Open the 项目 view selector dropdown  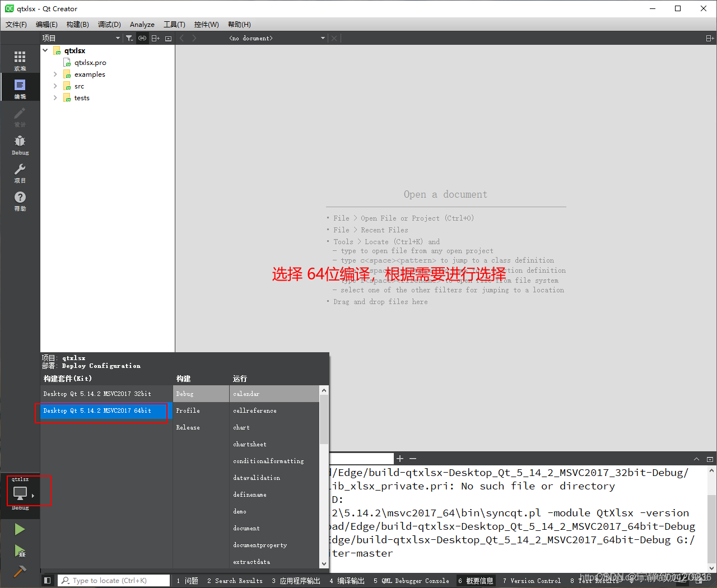tap(81, 38)
